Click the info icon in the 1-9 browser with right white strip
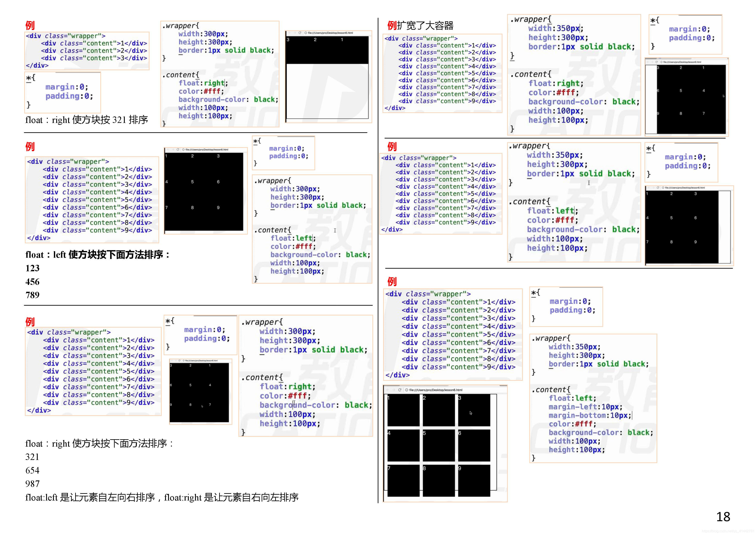Image resolution: width=756 pixels, height=535 pixels. point(663,188)
